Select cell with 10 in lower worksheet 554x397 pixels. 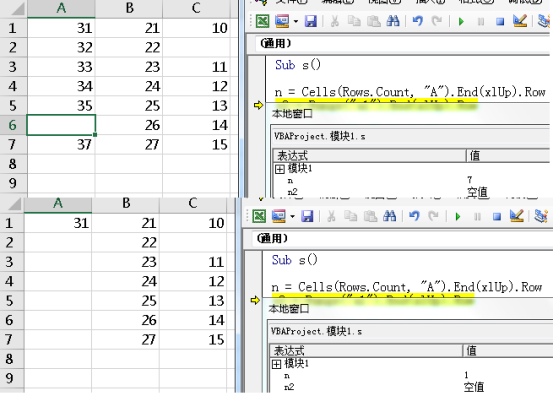[x=194, y=223]
